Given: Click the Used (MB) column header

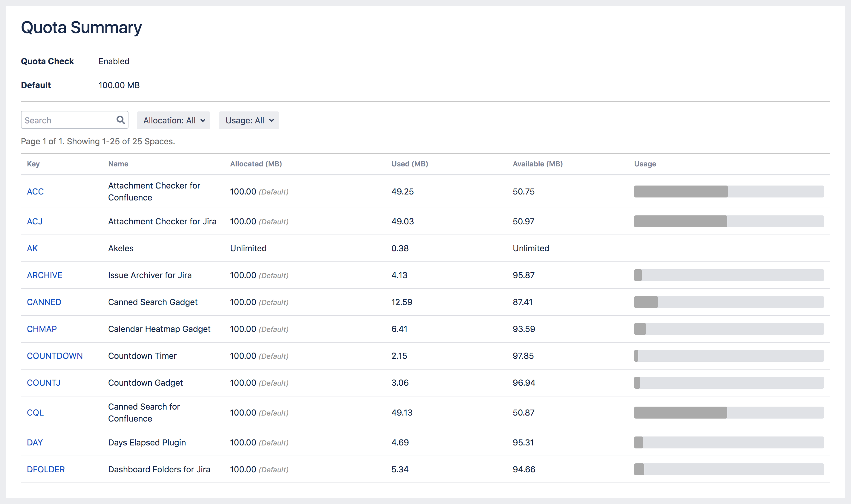Looking at the screenshot, I should [410, 164].
